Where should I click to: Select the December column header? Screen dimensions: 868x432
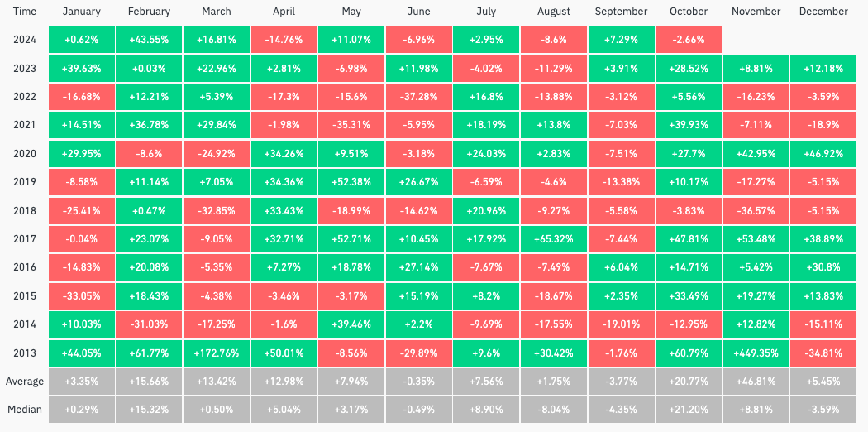pos(823,12)
